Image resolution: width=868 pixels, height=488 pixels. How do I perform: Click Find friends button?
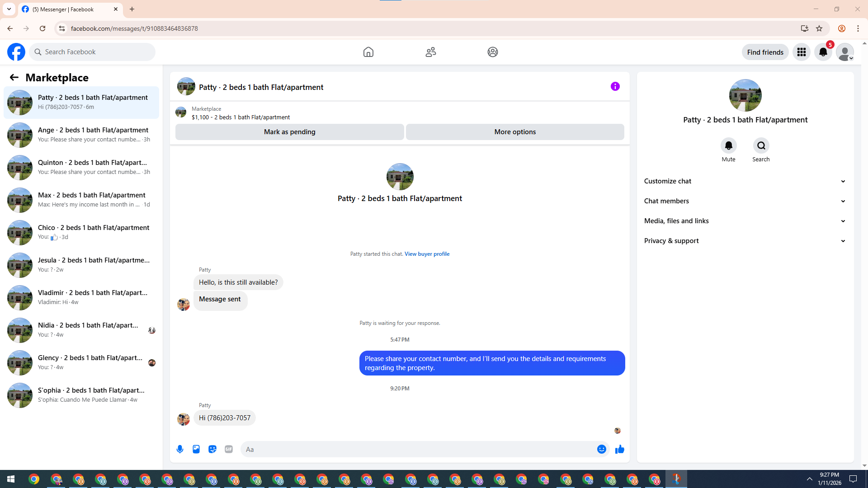[x=765, y=52]
